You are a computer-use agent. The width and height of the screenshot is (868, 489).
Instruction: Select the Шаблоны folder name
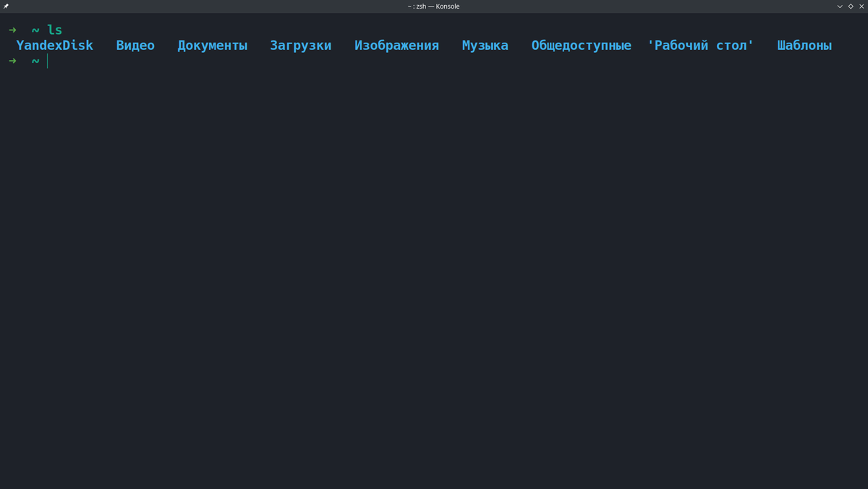(804, 45)
